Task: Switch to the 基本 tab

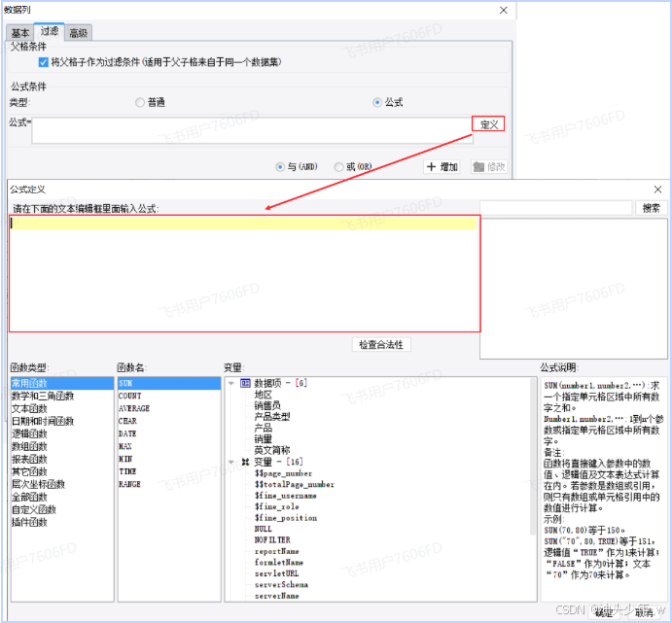Action: tap(20, 33)
